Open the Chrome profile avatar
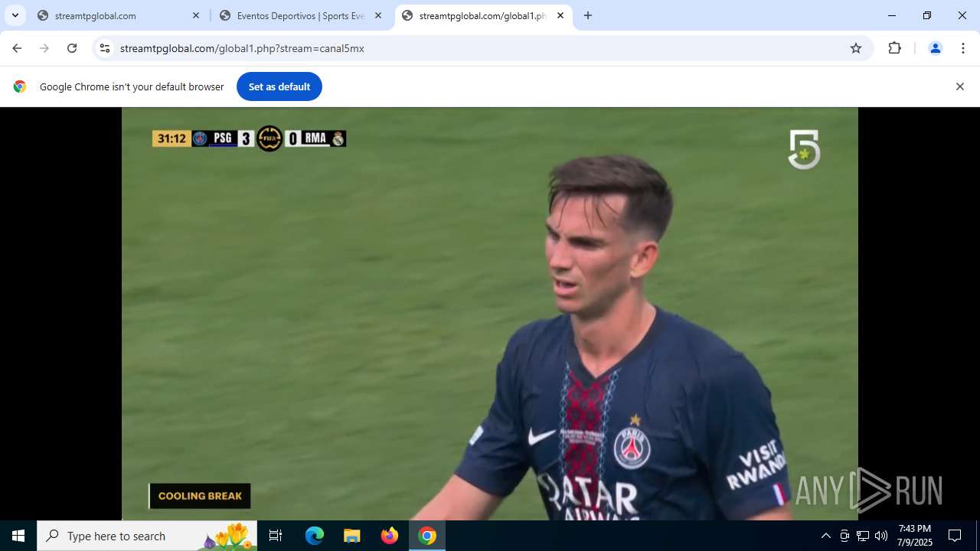The image size is (980, 551). point(935,48)
